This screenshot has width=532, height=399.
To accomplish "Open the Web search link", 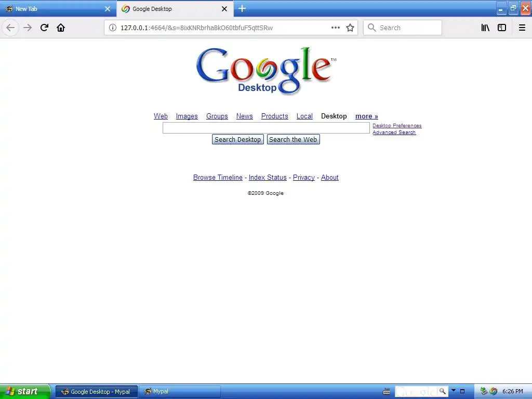I will coord(161,116).
